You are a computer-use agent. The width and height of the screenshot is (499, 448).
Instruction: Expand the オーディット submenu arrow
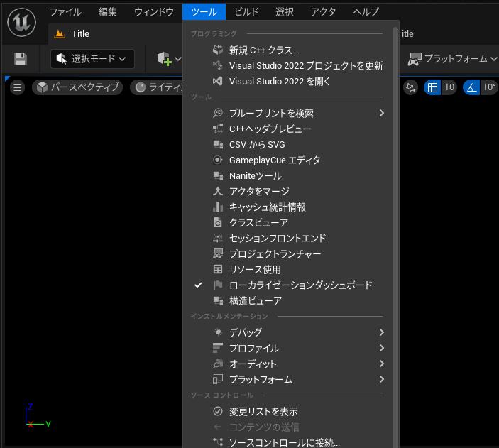point(382,364)
